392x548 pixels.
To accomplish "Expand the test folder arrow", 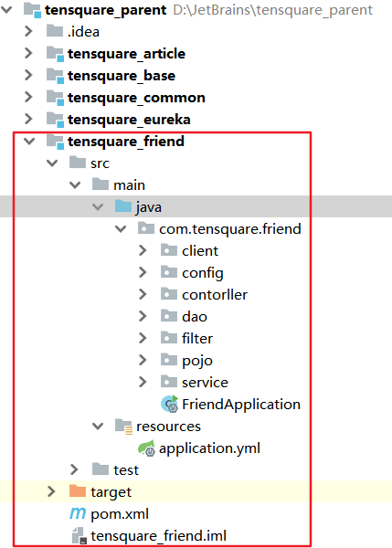I will click(x=74, y=469).
